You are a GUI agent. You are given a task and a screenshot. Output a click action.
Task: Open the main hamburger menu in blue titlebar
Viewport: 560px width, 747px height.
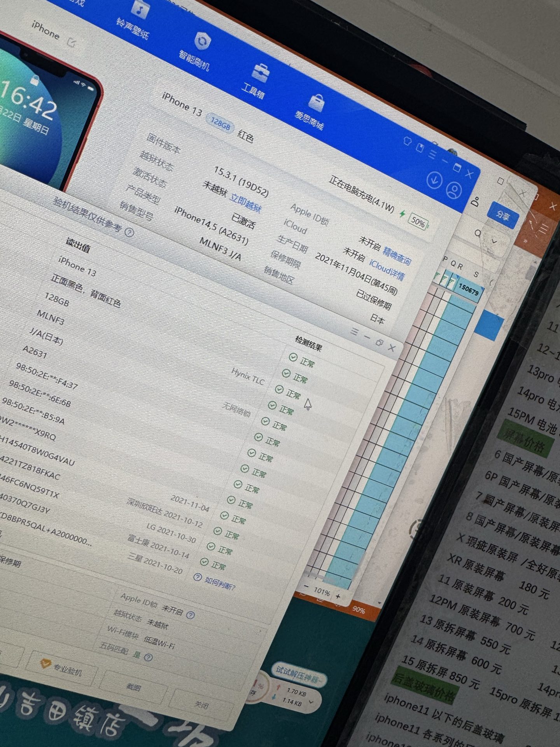pos(432,154)
